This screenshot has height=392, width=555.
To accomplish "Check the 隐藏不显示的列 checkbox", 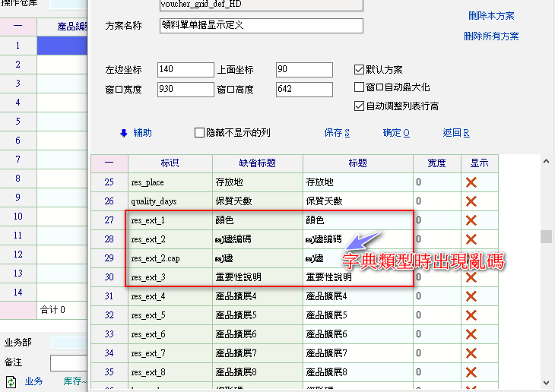I will [201, 133].
